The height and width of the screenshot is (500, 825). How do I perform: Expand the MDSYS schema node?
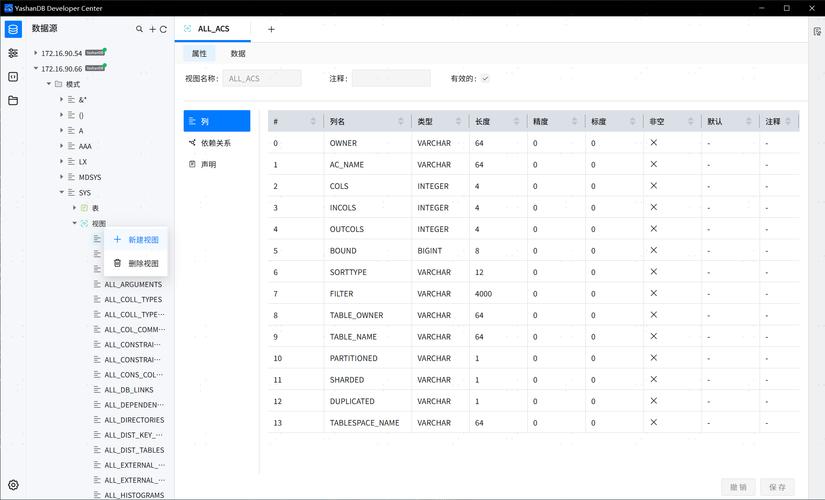click(61, 177)
